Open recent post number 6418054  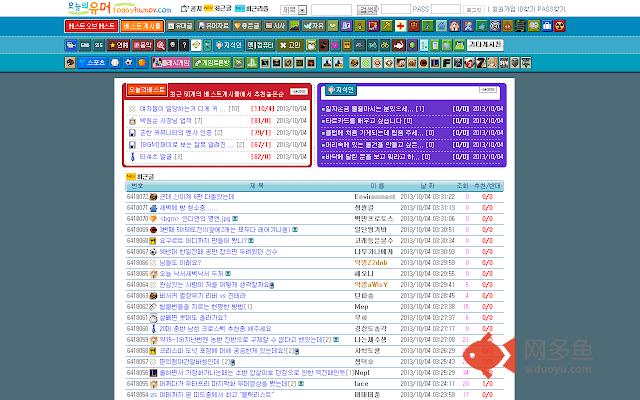point(216,395)
